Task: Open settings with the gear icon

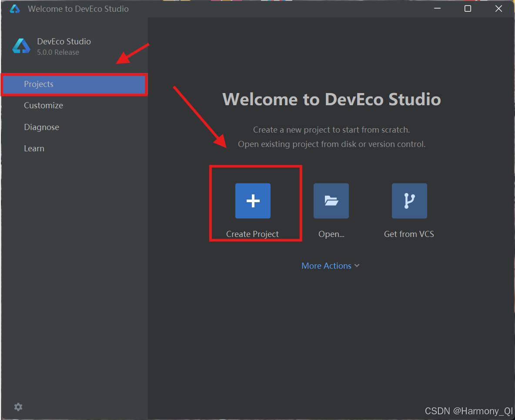Action: 18,407
